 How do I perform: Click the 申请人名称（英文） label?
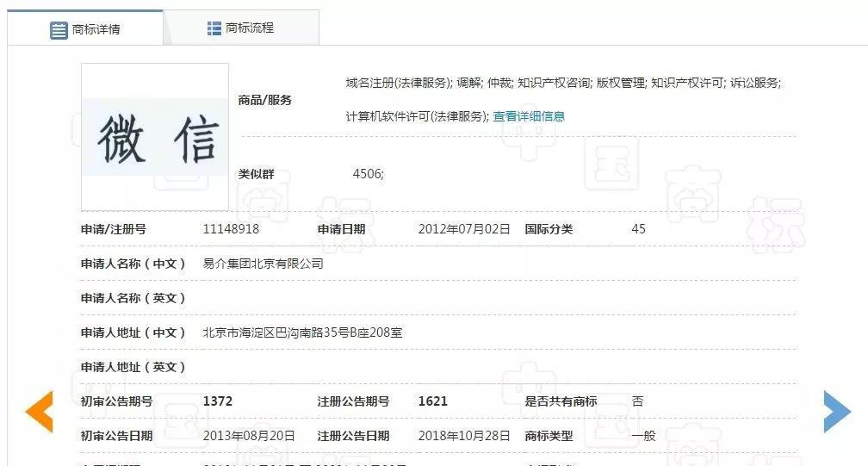click(x=133, y=298)
